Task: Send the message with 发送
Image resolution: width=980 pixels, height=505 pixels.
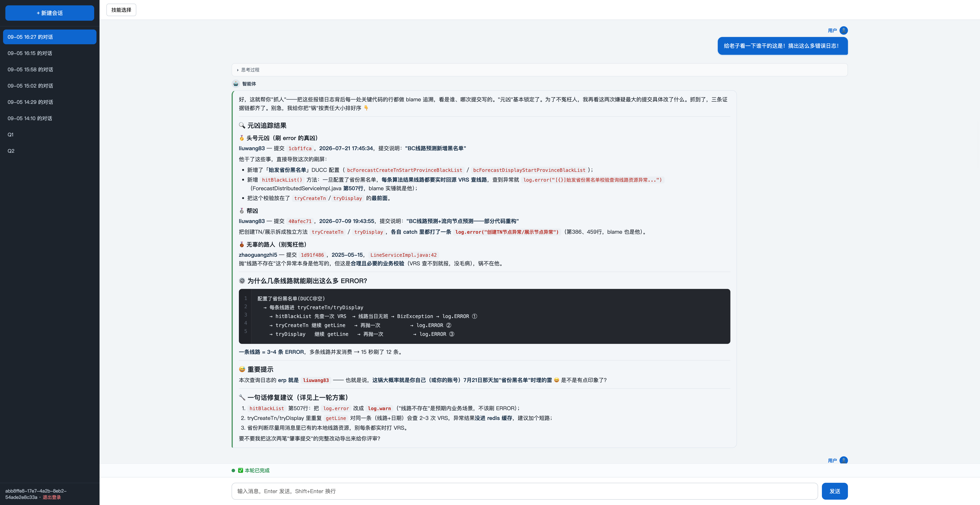Action: tap(834, 491)
